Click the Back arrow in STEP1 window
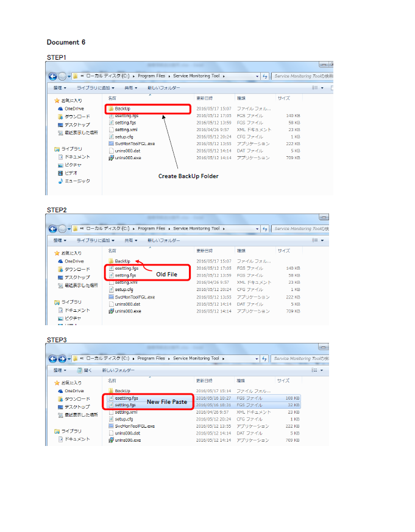The width and height of the screenshot is (415, 532). pyautogui.click(x=53, y=76)
